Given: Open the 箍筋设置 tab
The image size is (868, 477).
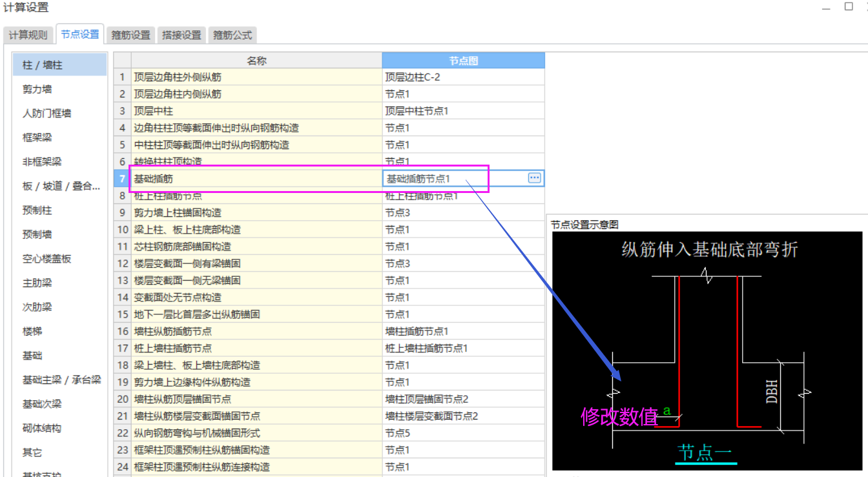Looking at the screenshot, I should tap(131, 35).
